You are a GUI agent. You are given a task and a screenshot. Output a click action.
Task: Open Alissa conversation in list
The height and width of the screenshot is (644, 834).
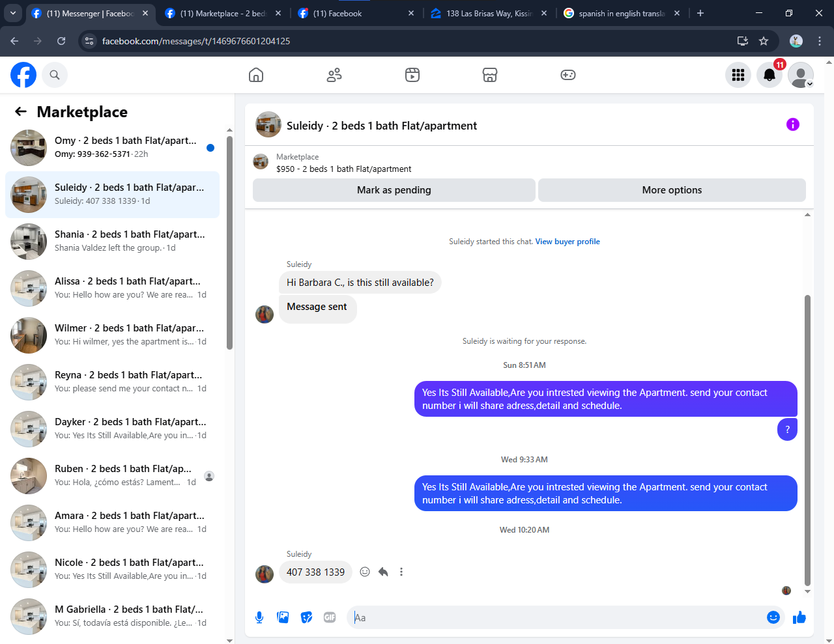click(112, 288)
